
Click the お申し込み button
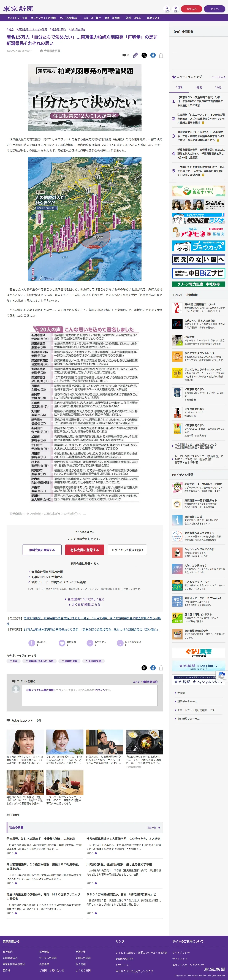(191, 9)
